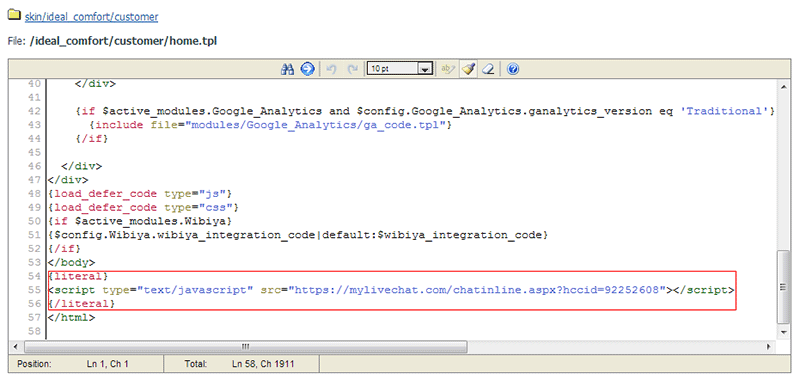Place cursor on the {literal} line 54
800x380 pixels.
coord(78,276)
